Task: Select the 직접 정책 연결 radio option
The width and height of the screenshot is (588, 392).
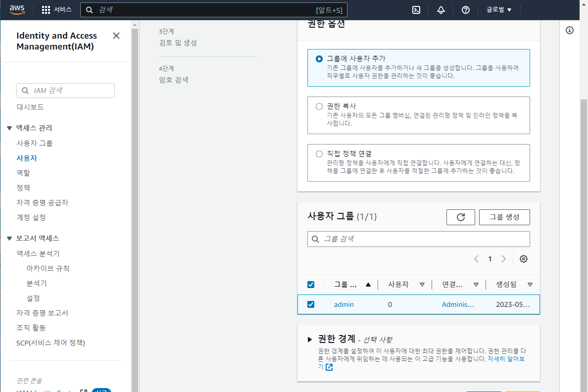Action: click(319, 154)
